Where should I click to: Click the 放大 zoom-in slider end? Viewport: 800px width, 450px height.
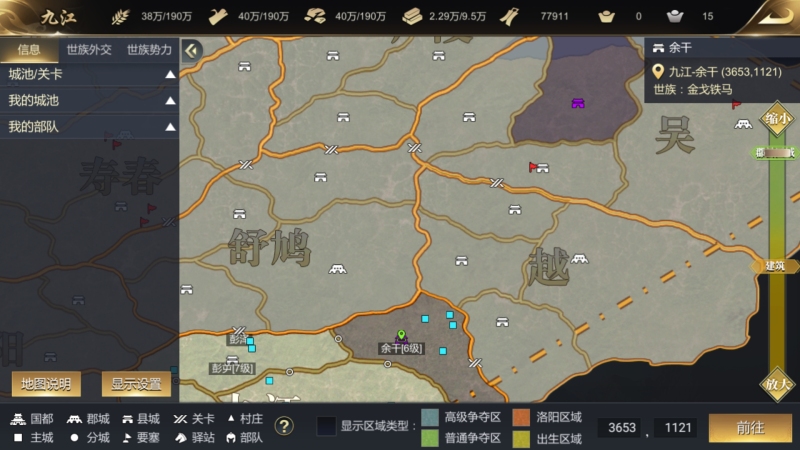tap(777, 384)
